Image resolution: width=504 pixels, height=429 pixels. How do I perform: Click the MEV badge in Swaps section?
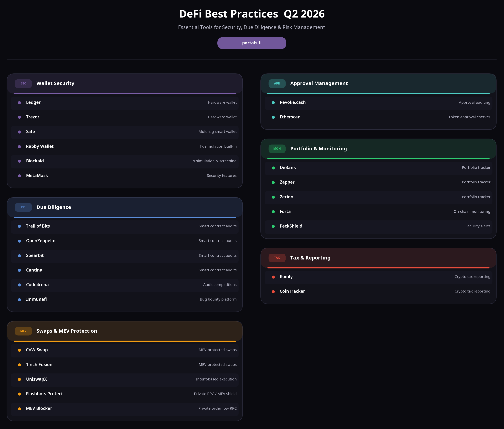23,331
